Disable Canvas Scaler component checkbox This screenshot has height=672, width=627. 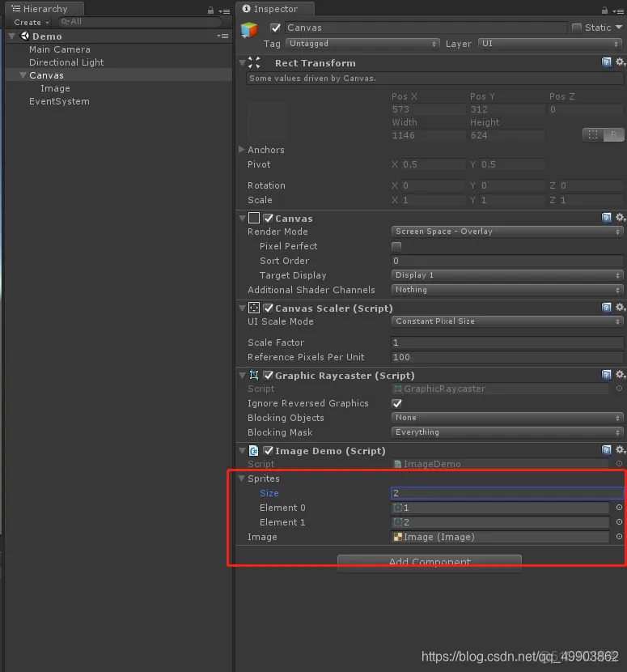coord(268,308)
